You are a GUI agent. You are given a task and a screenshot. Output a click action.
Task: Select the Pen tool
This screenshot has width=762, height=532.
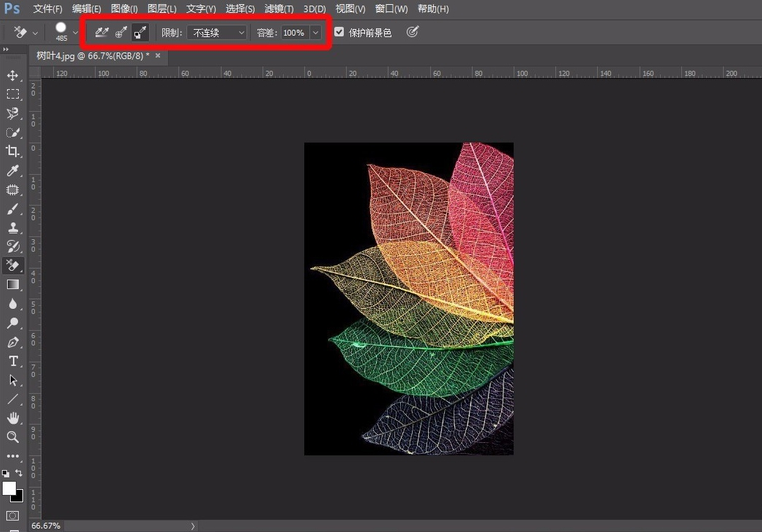pos(13,342)
